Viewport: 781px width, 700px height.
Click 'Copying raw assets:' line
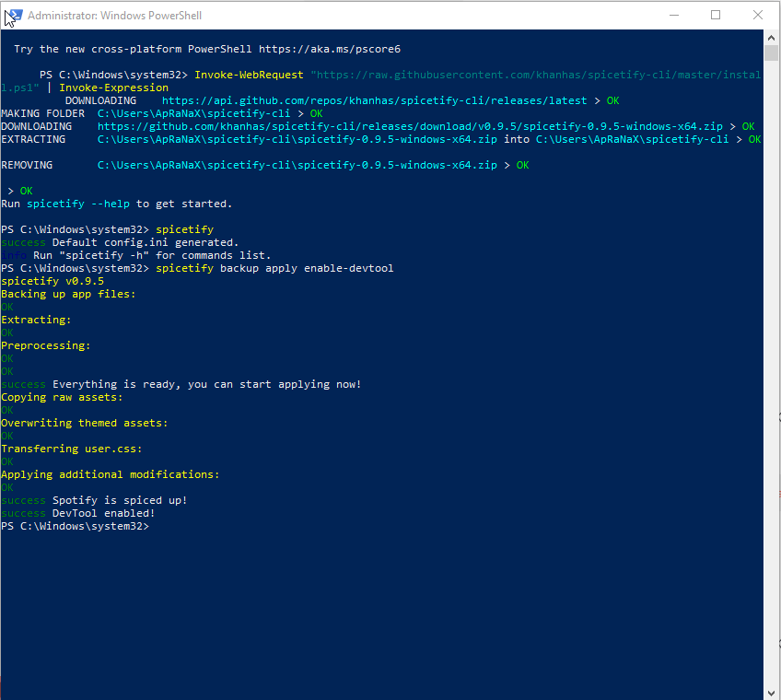[x=62, y=397]
